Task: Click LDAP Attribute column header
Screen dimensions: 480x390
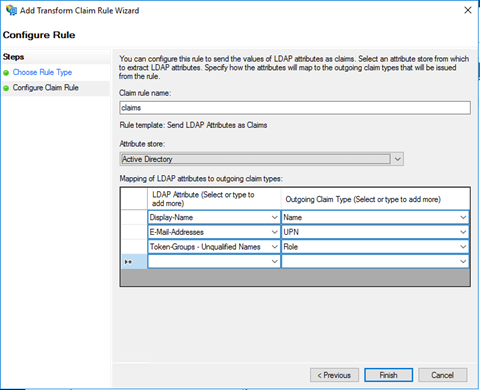Action: [214, 199]
